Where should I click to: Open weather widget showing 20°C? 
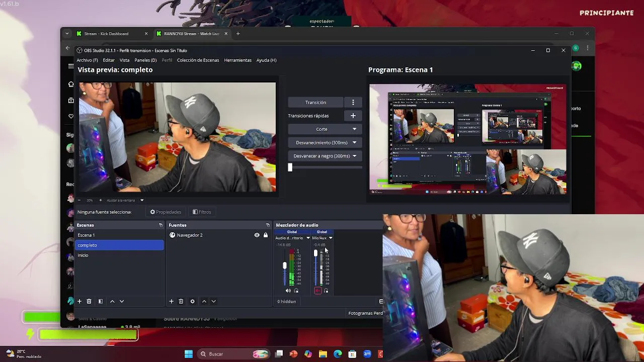(x=24, y=354)
